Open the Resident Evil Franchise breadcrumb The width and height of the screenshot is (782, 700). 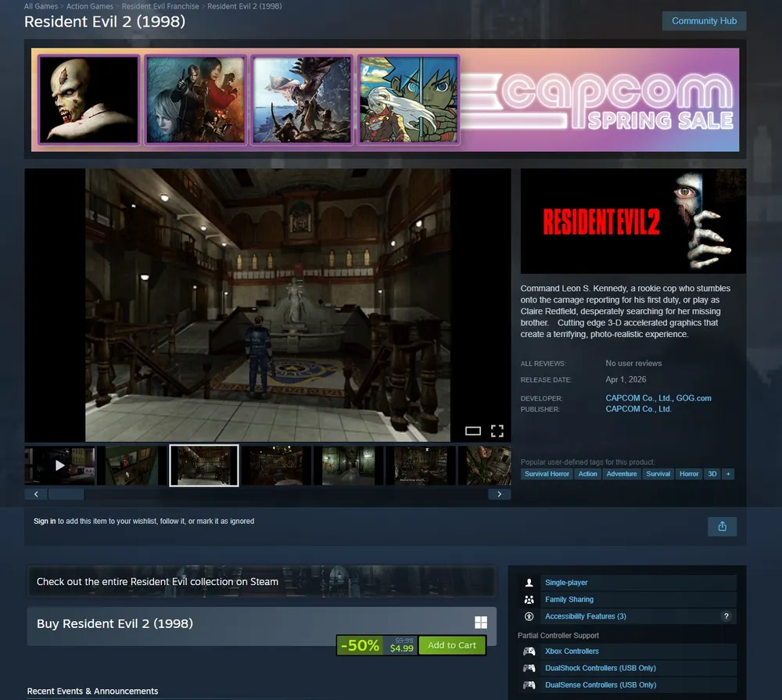click(160, 6)
